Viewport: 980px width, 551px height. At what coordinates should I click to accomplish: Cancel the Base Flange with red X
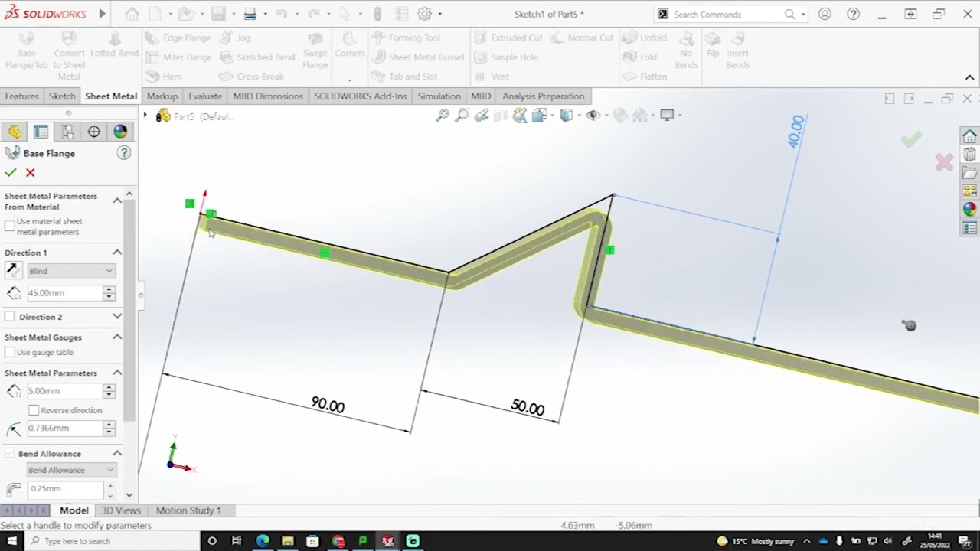tap(30, 173)
